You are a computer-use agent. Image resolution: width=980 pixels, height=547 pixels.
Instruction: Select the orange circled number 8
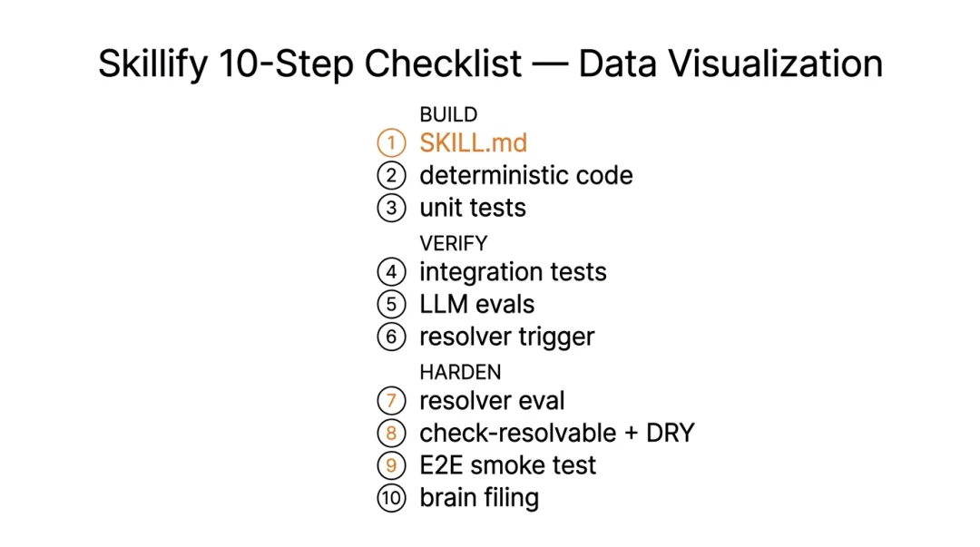pyautogui.click(x=391, y=433)
